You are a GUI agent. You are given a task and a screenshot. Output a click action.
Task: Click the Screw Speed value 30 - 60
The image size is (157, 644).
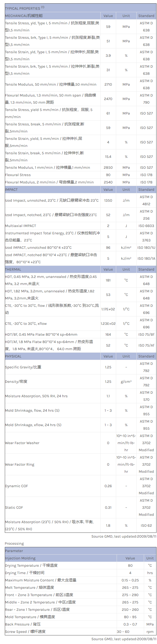coord(123,632)
